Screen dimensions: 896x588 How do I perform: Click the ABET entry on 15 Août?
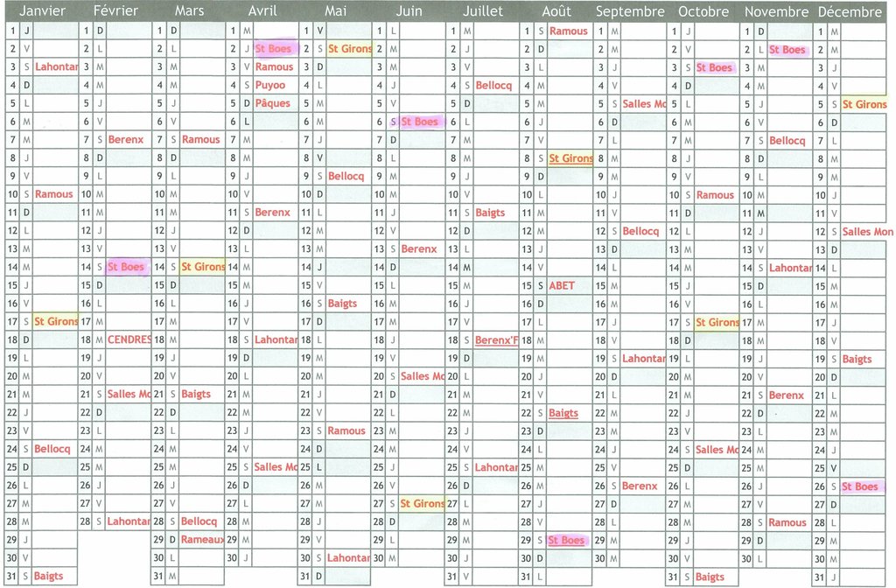tap(562, 285)
